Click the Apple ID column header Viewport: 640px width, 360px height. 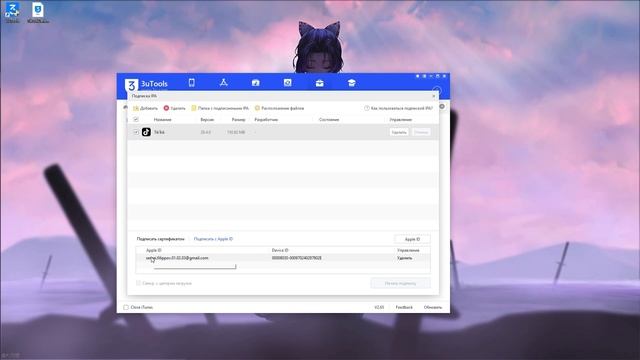tap(153, 250)
